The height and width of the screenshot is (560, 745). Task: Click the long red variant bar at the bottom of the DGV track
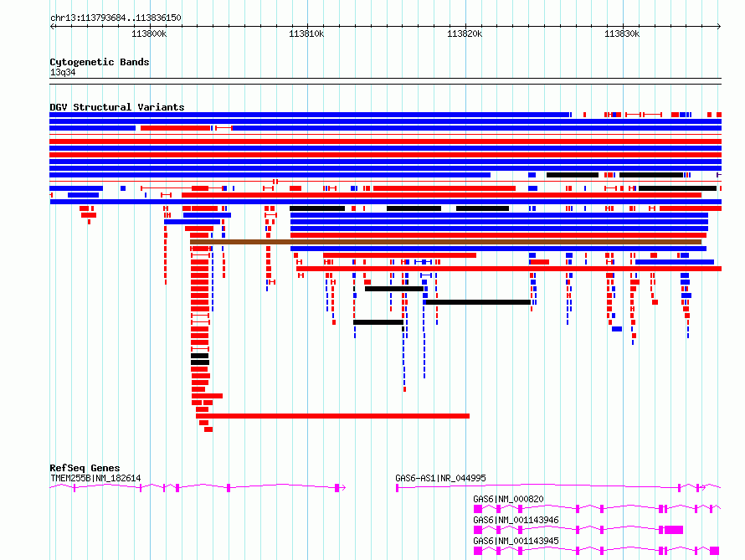(x=332, y=416)
